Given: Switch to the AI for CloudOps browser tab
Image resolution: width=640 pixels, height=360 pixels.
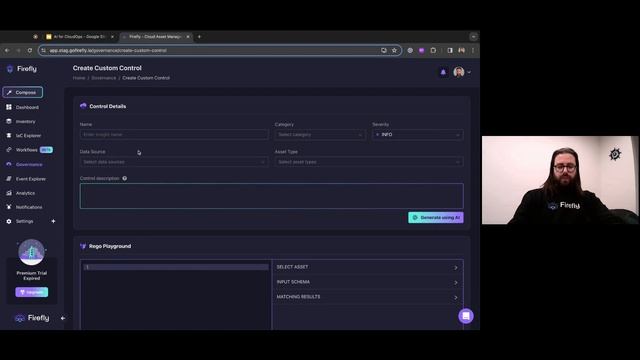Looking at the screenshot, I should click(x=79, y=37).
